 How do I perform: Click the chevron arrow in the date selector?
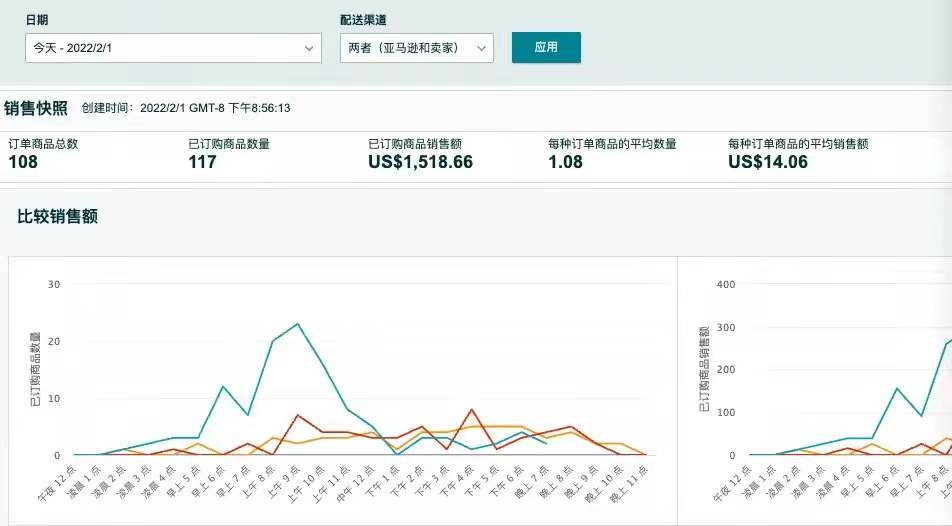(x=308, y=48)
